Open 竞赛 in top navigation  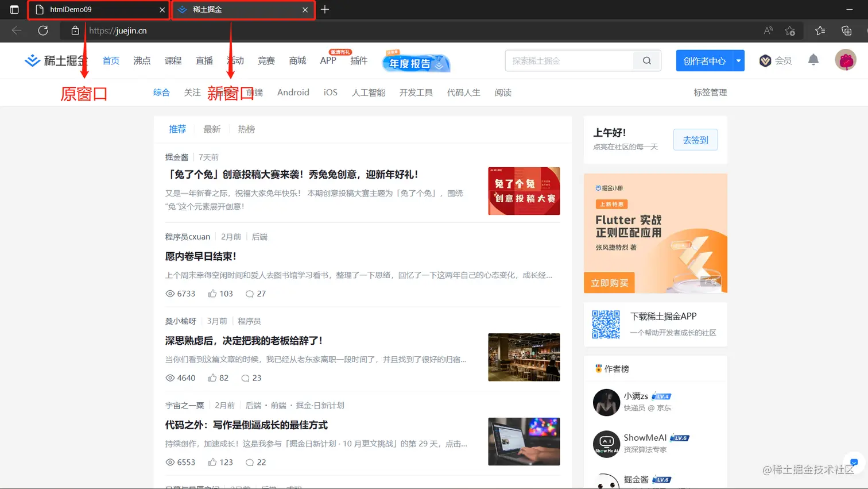266,60
